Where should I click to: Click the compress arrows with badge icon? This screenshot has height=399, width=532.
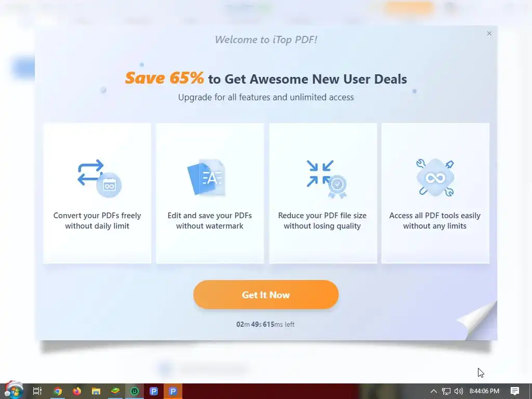326,179
